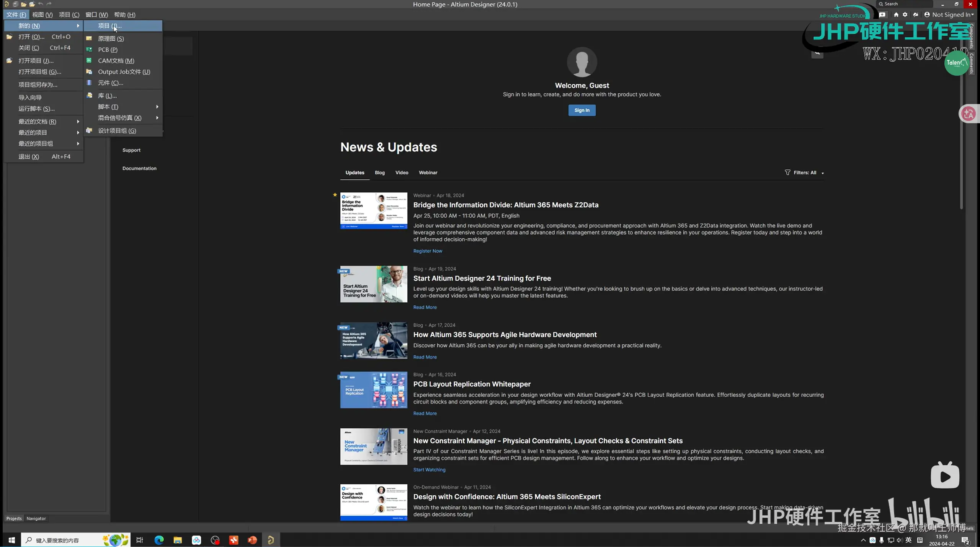
Task: Select 退出 (X) to exit
Action: [x=44, y=157]
